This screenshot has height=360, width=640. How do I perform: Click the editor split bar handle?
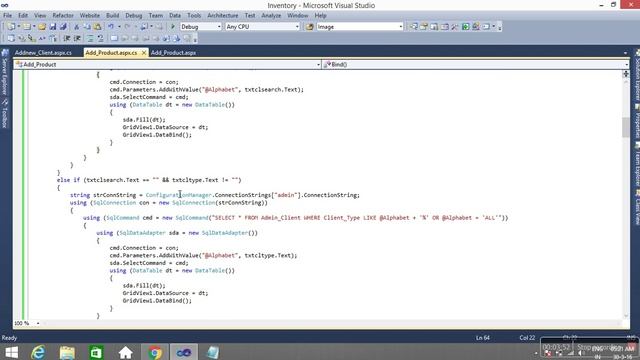coord(626,74)
